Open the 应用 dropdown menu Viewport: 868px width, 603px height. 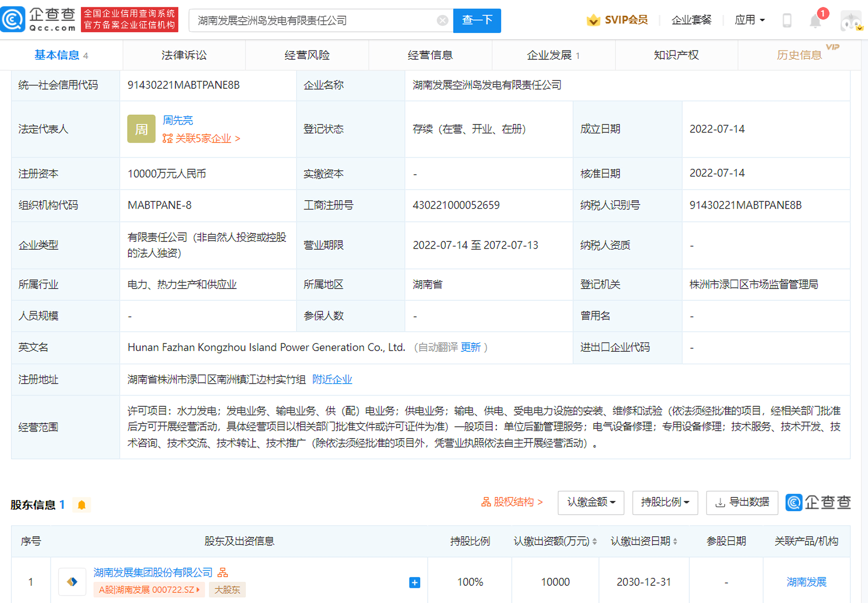click(749, 20)
